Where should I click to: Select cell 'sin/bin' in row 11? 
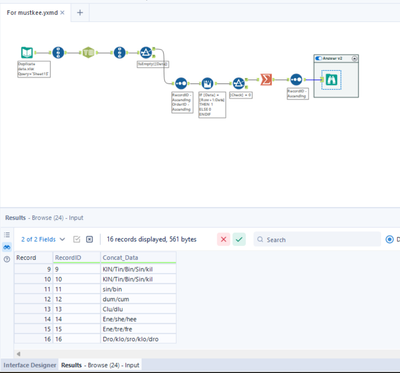(x=138, y=289)
